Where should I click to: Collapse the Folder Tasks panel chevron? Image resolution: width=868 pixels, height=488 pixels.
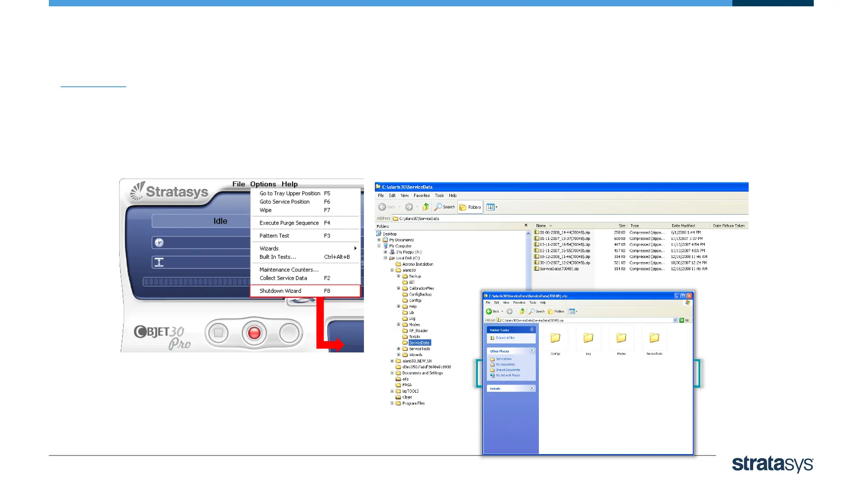click(532, 330)
